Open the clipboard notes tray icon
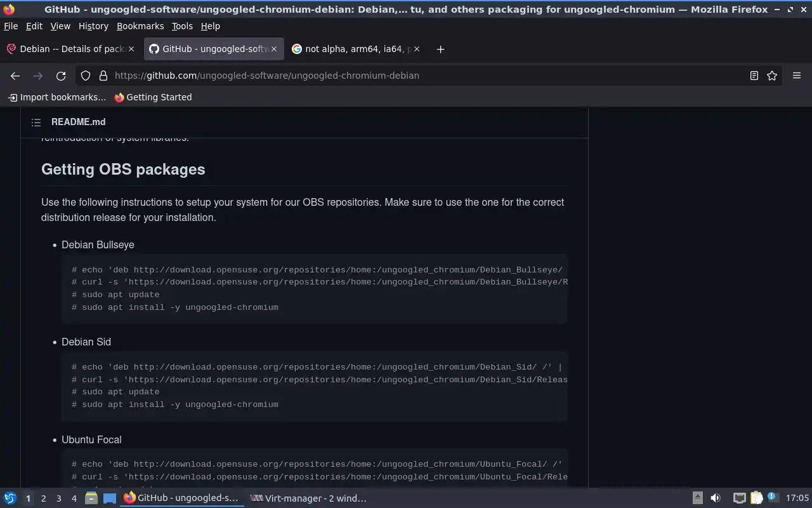This screenshot has height=508, width=812. (x=756, y=498)
